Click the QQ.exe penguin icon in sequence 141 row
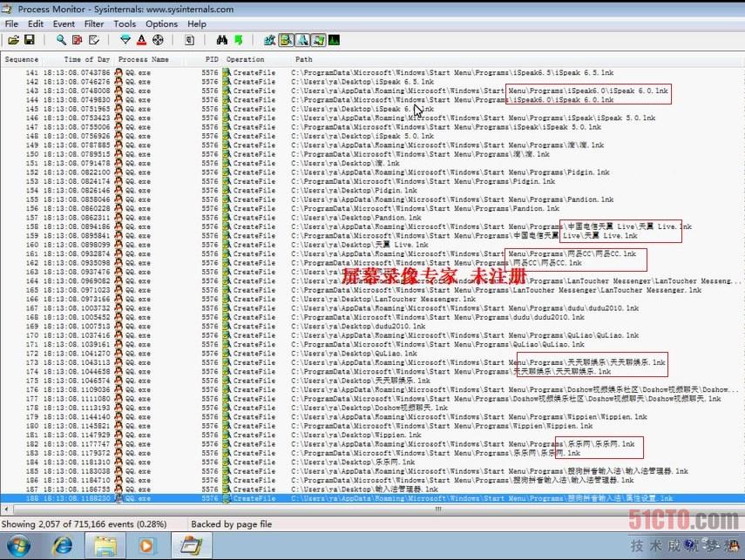The image size is (745, 560). [119, 72]
